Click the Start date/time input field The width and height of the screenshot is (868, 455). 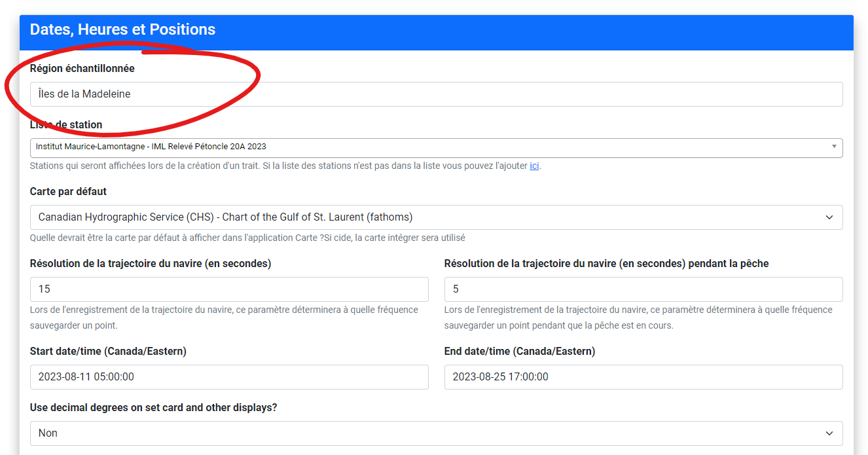tap(229, 377)
